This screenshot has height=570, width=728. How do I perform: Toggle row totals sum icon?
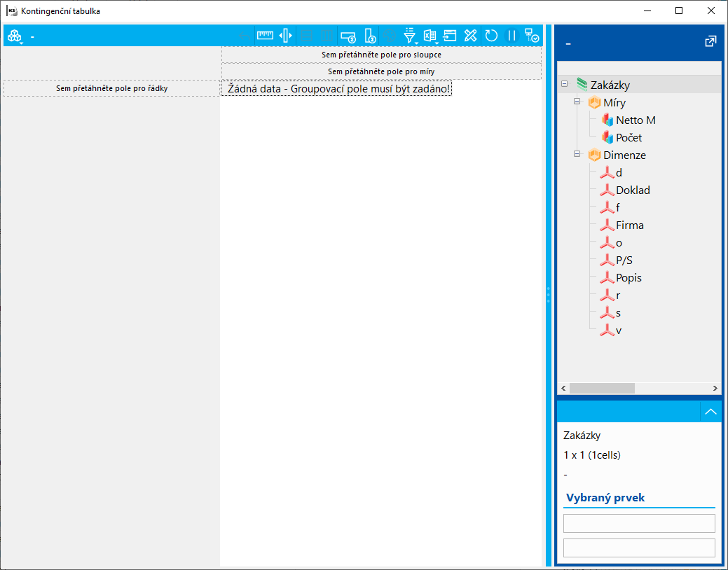click(348, 36)
